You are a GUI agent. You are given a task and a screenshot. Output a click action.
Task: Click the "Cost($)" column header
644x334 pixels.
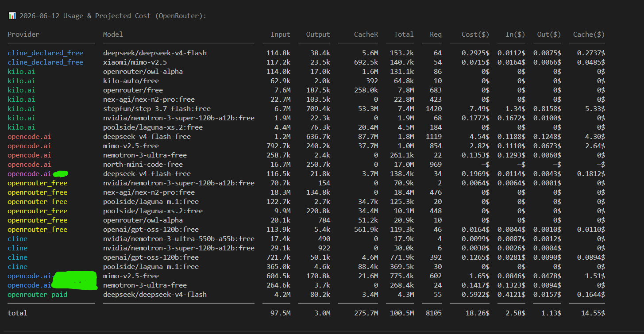coord(475,35)
